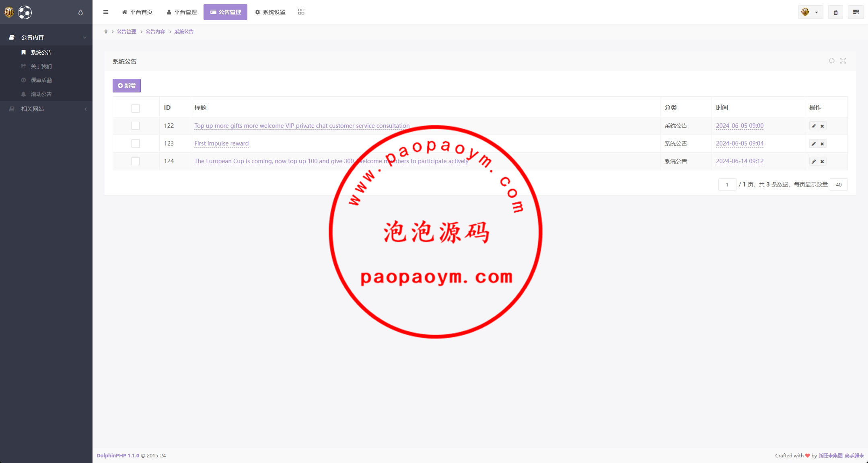This screenshot has width=868, height=463.
Task: Switch to the 系统设置 top menu
Action: tap(270, 12)
